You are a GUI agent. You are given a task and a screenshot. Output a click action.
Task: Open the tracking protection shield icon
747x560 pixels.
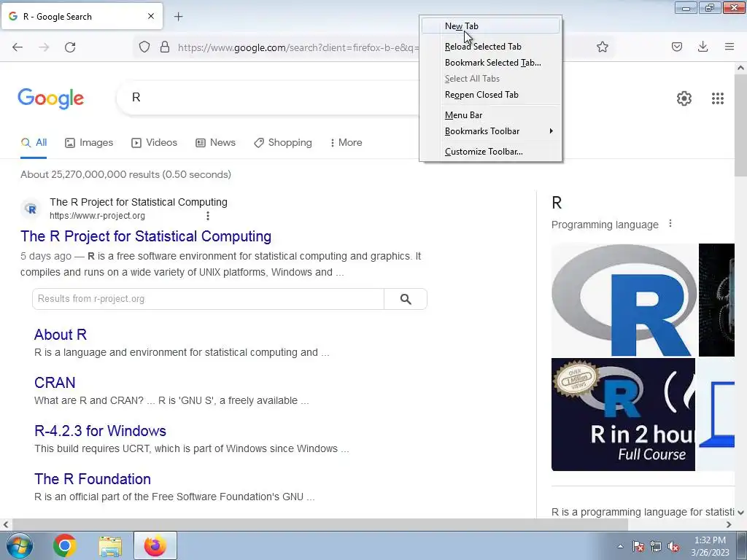coord(144,47)
